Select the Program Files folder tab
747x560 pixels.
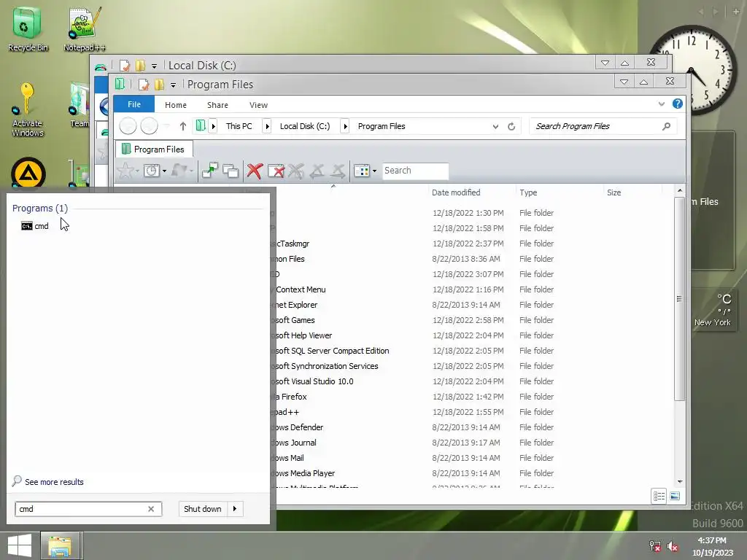click(154, 149)
